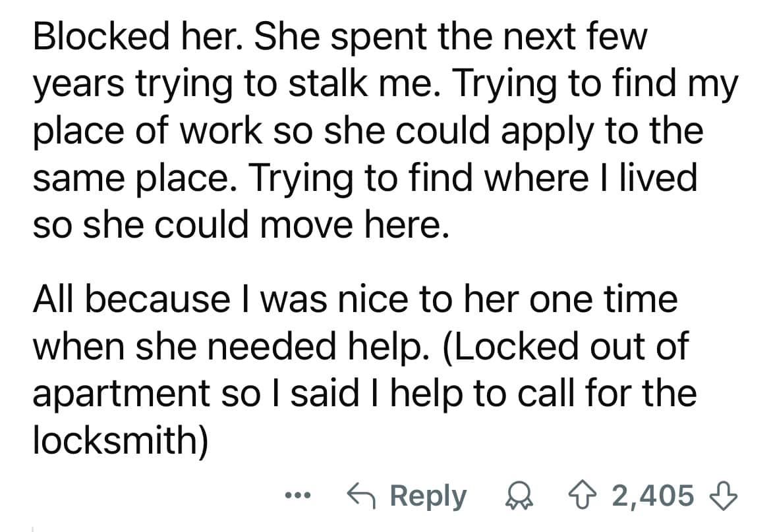Click the Reply text label

pyautogui.click(x=428, y=496)
